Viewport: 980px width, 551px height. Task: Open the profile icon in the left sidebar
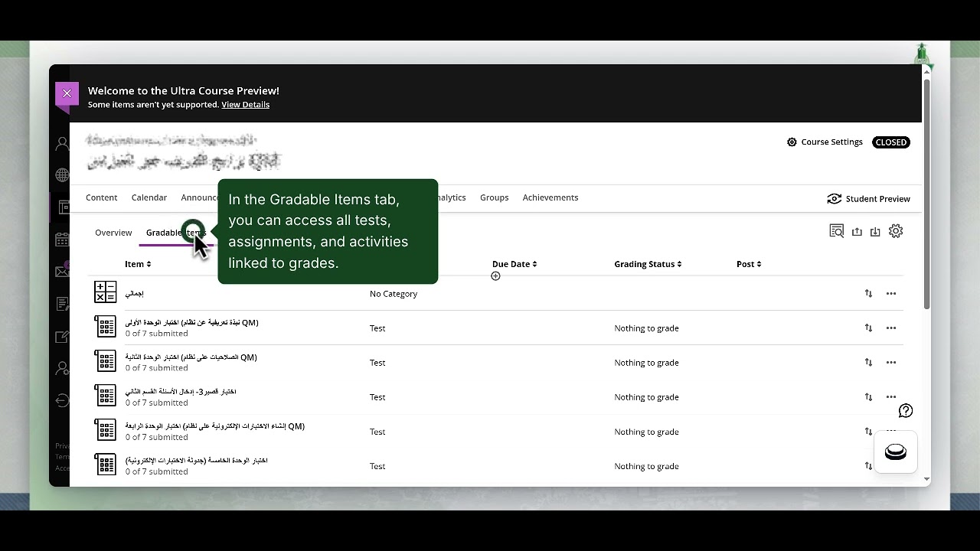62,144
